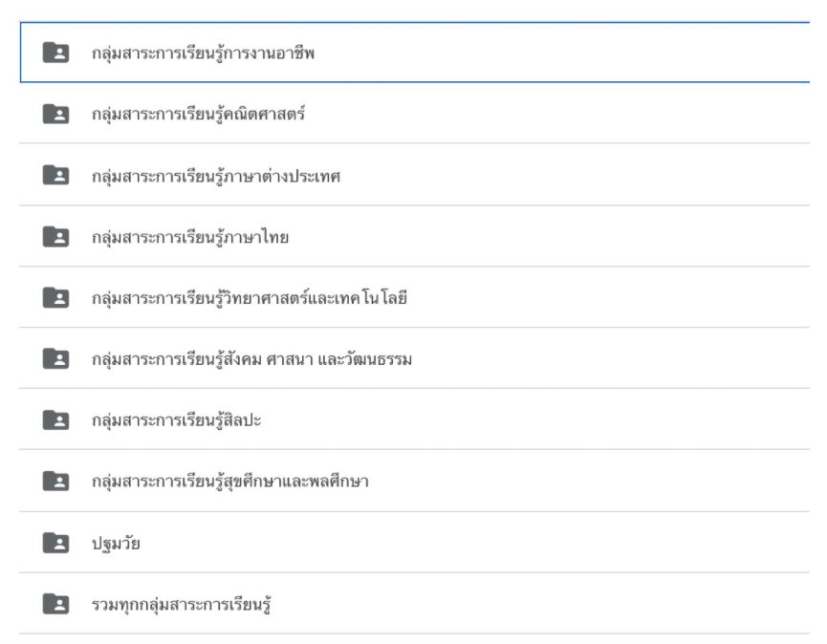Screen dimensions: 827x644
Task: Click the shared folder icon beside กลุ่มสาระการเรียนรู้ศิลปะ
Action: coord(55,419)
